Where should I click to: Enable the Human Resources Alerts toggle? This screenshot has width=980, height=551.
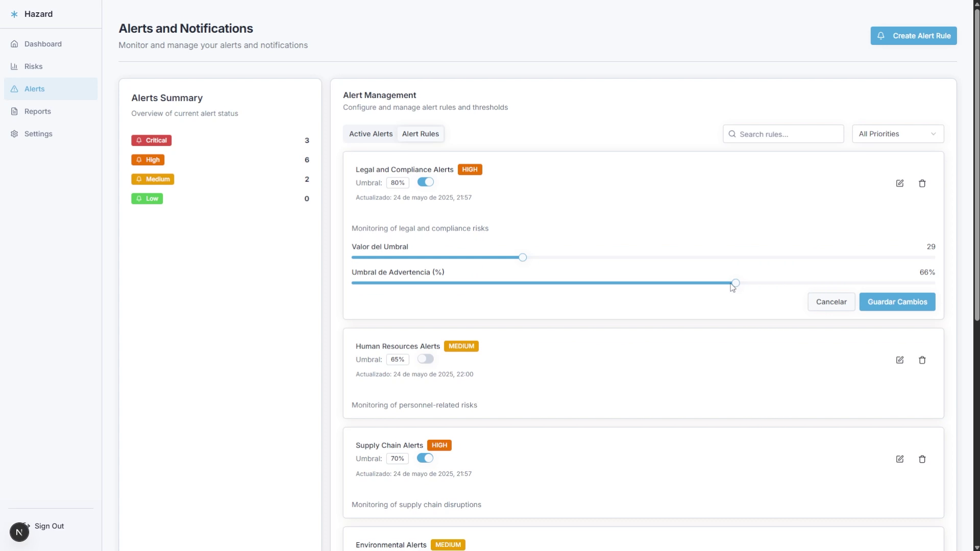click(x=425, y=359)
